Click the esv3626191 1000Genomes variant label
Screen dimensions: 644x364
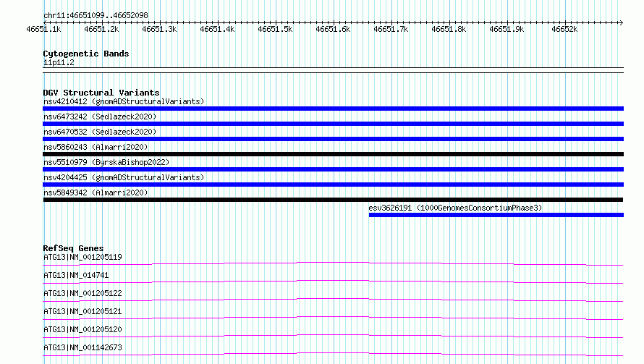coord(455,208)
